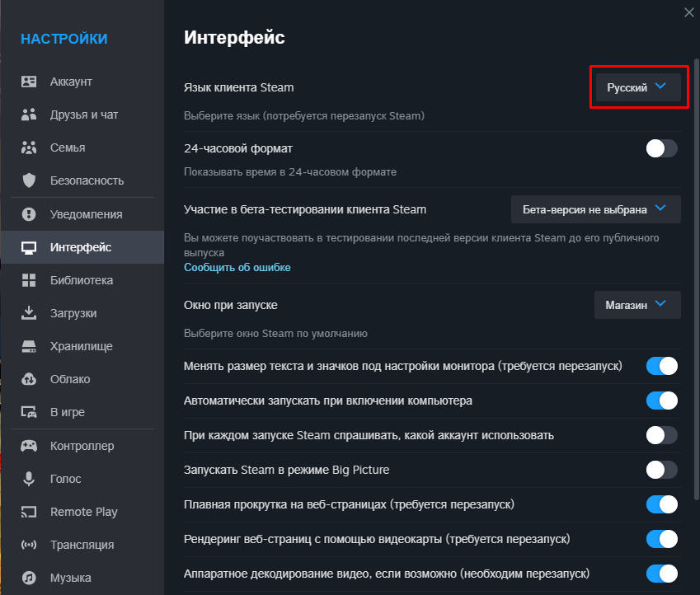Click the Уведомления alert icon
This screenshot has width=700, height=595.
pos(30,214)
